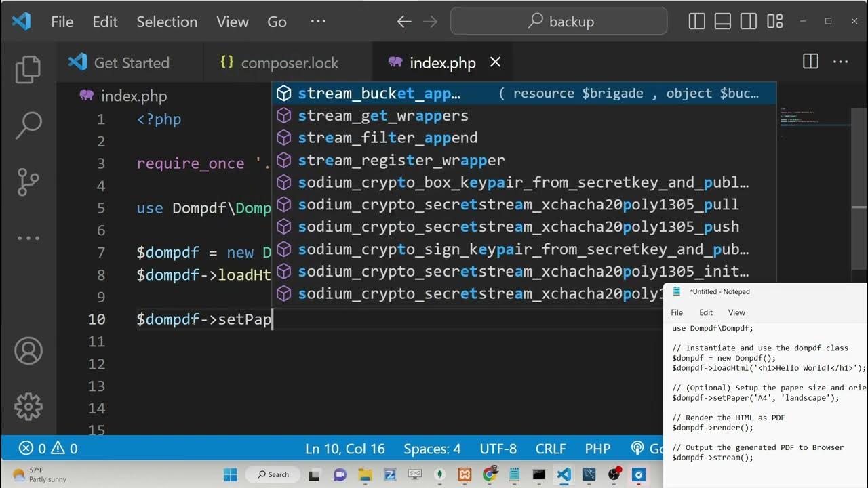Toggle the Primary Side Bar layout button
Viewport: 868px width, 488px height.
point(697,22)
